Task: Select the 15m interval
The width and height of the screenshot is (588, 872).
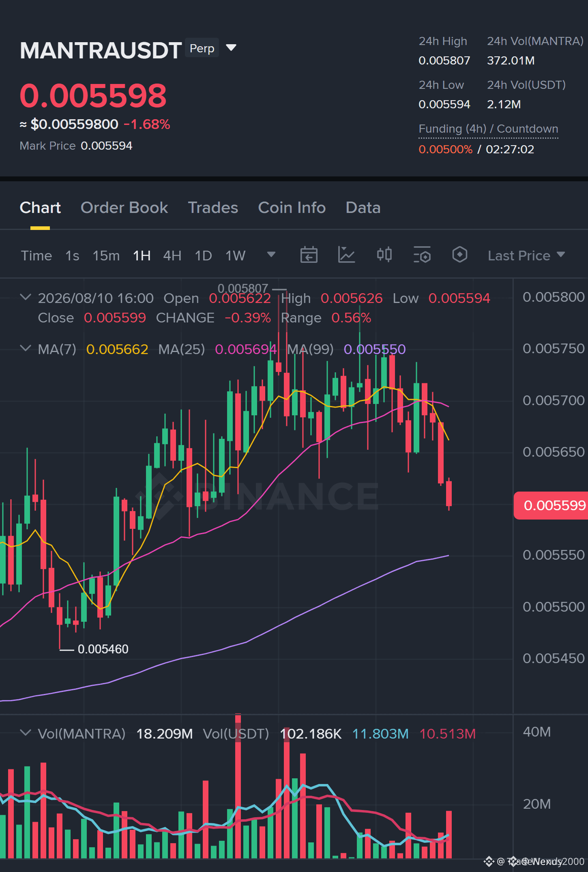Action: point(106,256)
